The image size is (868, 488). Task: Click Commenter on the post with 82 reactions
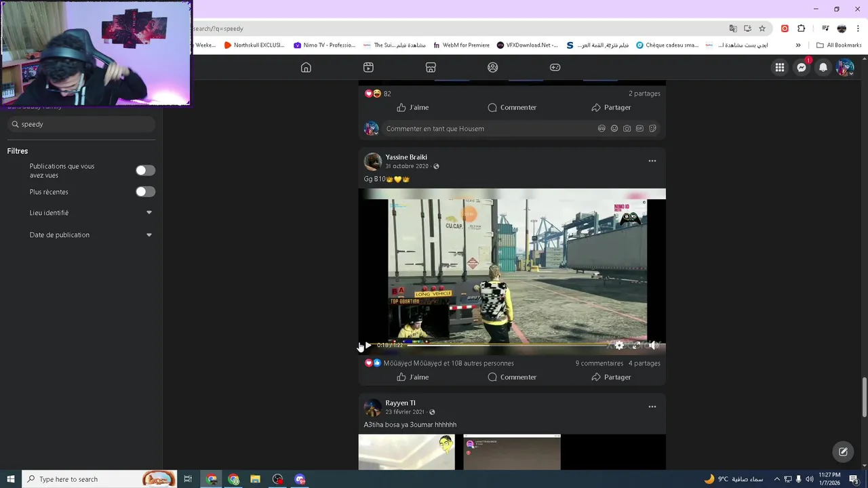(512, 107)
